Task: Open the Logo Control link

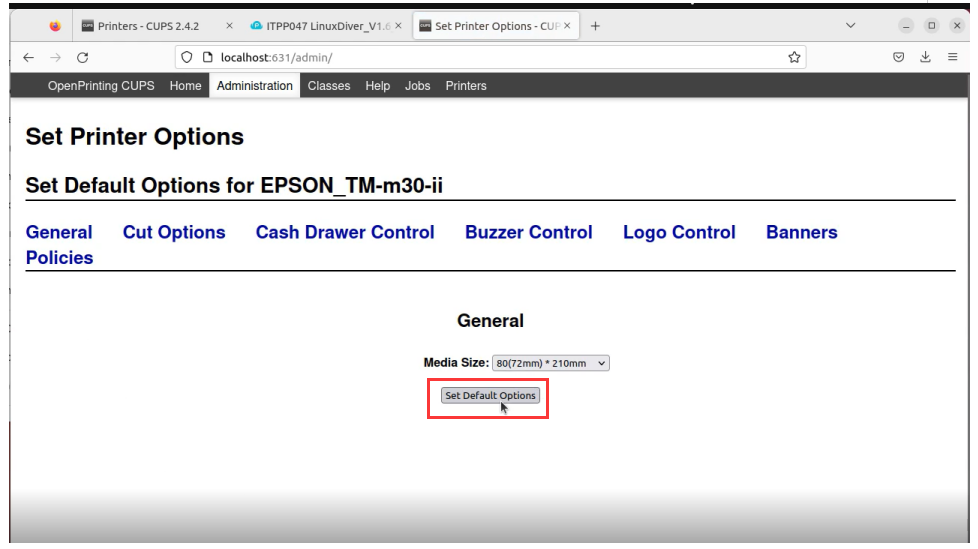Action: [679, 232]
